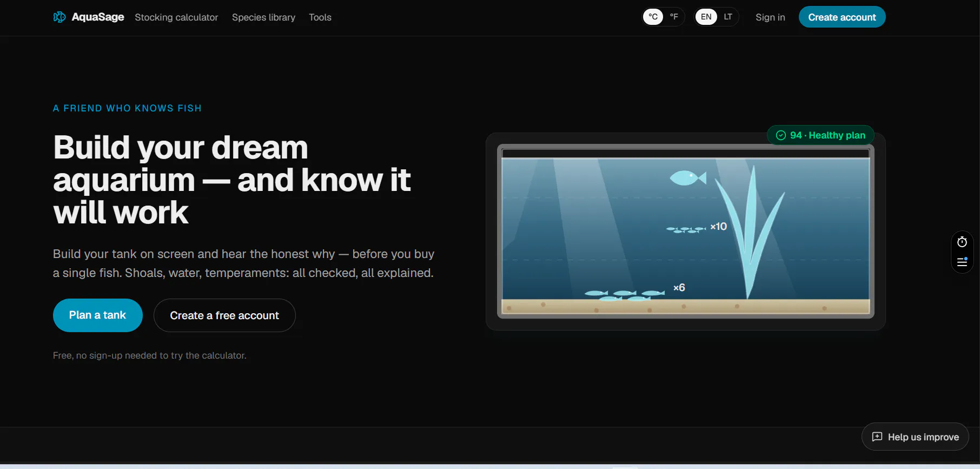The height and width of the screenshot is (469, 980).
Task: Click the tall plant in aquarium illustration
Action: click(750, 233)
